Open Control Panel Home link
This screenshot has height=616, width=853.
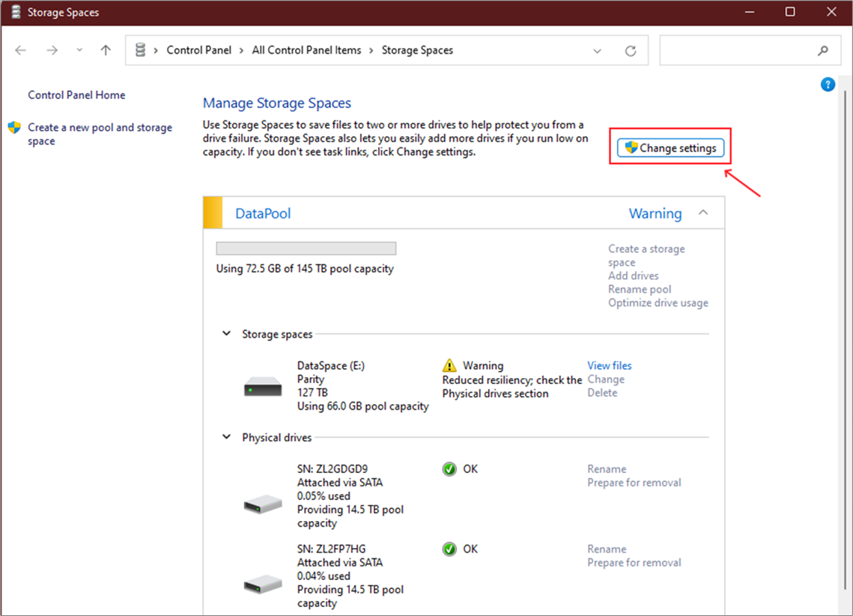pos(76,95)
